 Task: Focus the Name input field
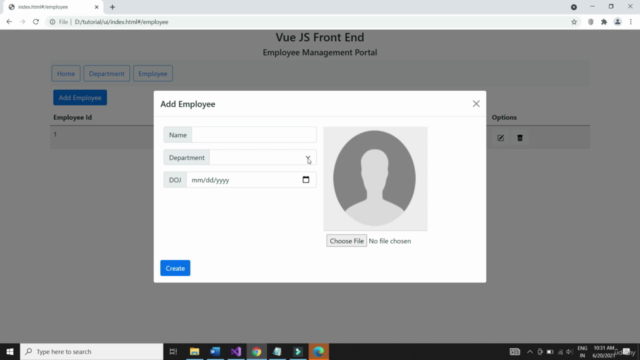point(254,135)
